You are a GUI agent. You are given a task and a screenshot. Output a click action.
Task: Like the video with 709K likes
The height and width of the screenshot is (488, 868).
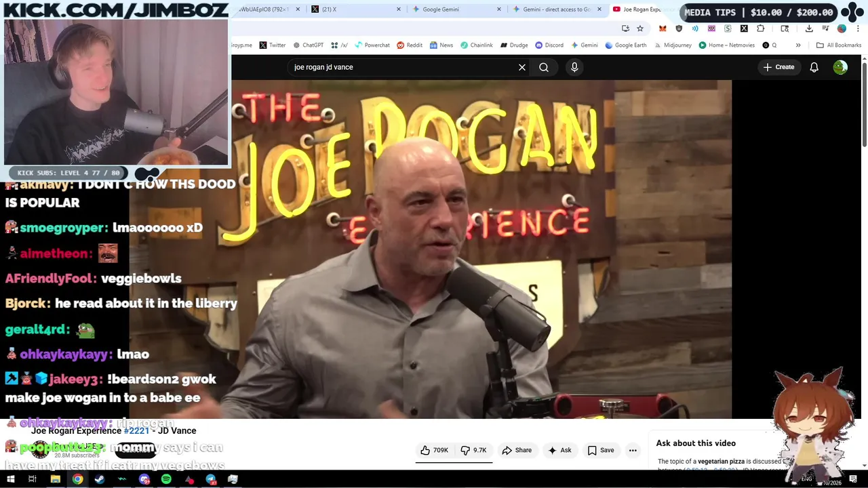[435, 450]
